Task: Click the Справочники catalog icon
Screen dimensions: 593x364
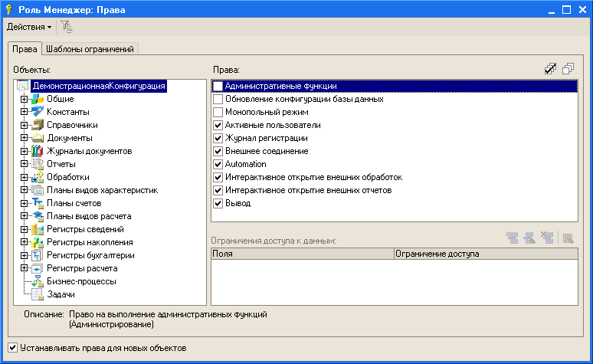Action: 38,125
